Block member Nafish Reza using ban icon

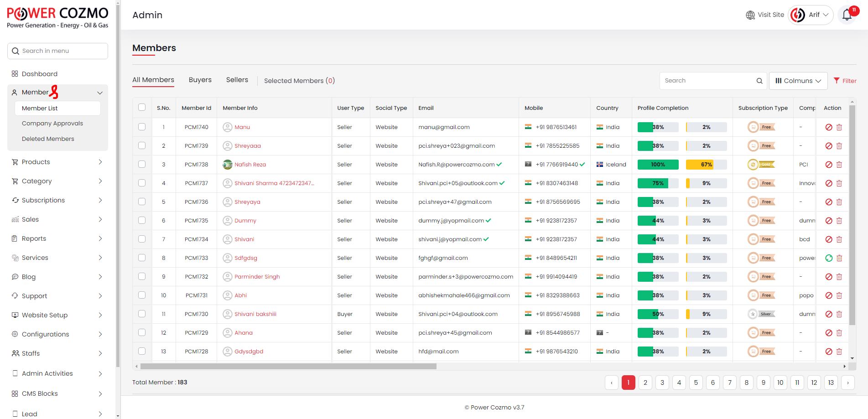[x=829, y=165]
